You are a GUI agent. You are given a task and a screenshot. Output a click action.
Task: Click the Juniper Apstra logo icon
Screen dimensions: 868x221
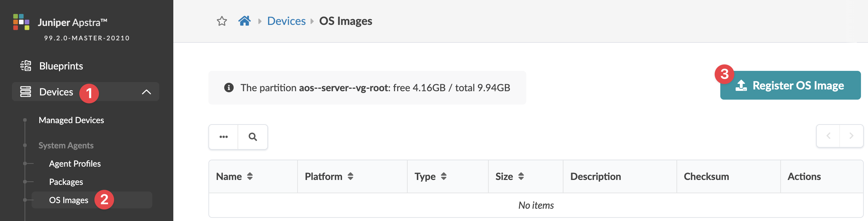pyautogui.click(x=21, y=22)
